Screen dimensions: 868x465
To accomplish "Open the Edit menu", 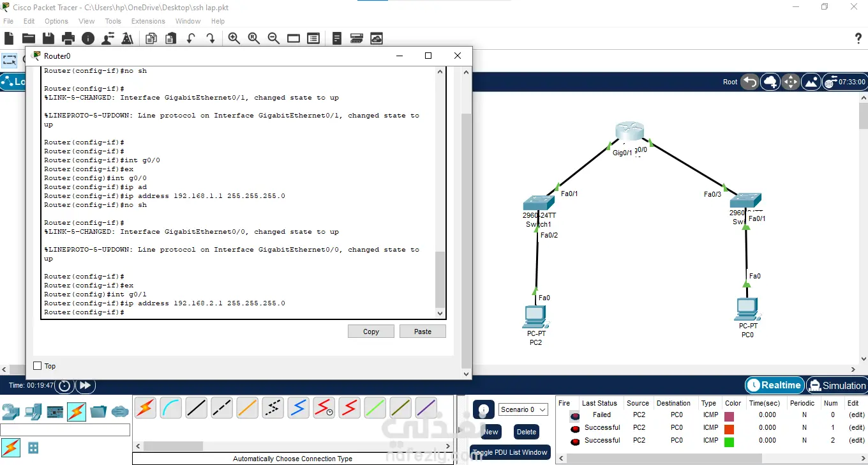I will coord(29,21).
